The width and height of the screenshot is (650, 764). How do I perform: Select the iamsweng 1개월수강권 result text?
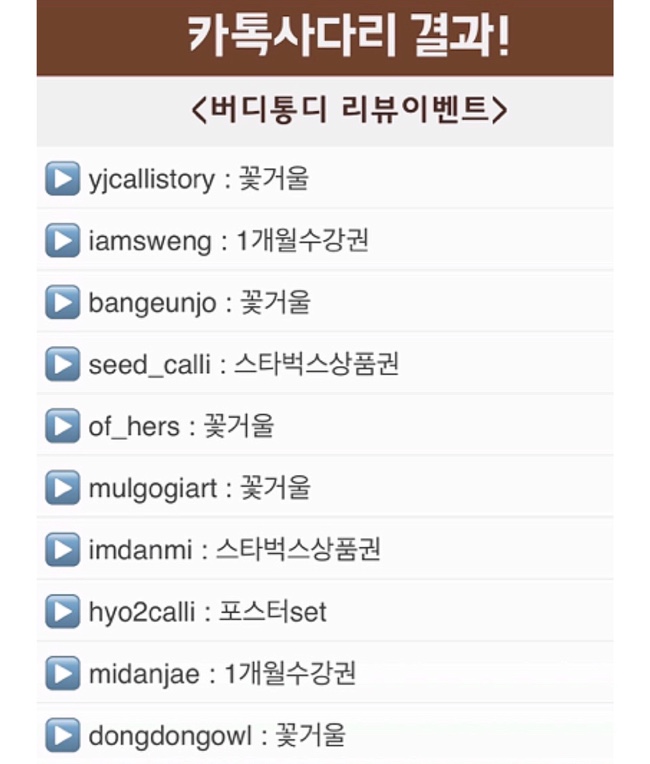(x=228, y=241)
